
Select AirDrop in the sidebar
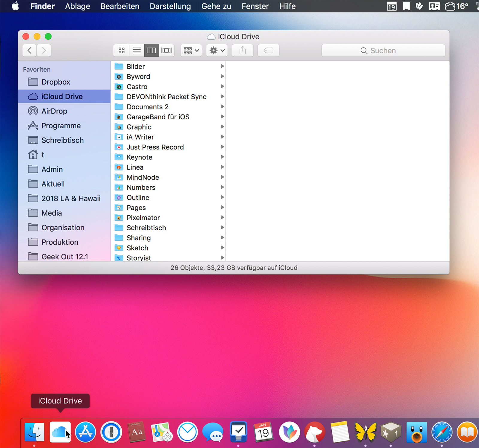point(54,111)
